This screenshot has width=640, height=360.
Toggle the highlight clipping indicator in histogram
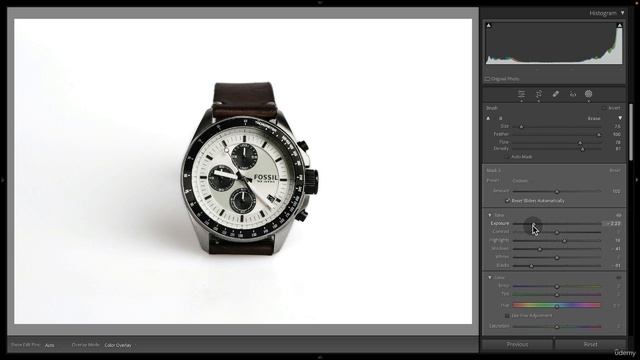[619, 25]
